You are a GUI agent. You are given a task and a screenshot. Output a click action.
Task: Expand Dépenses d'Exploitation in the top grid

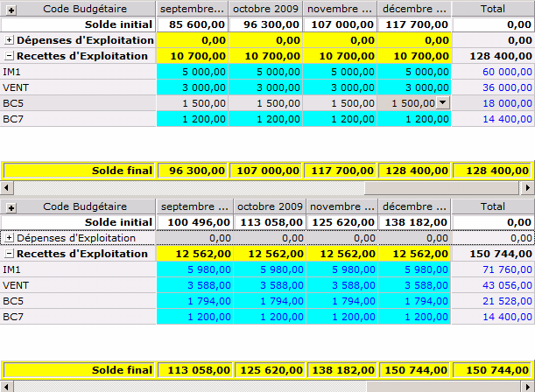[9, 40]
